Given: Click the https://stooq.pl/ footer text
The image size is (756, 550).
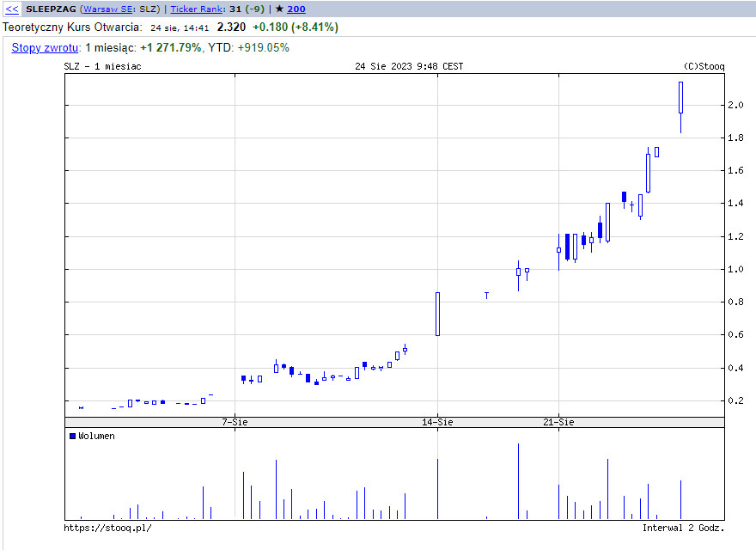Looking at the screenshot, I should click(x=107, y=528).
